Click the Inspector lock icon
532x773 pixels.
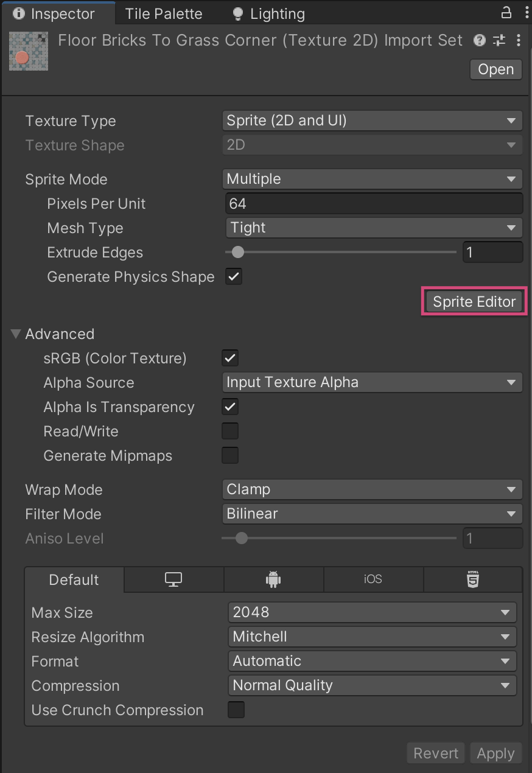[506, 13]
